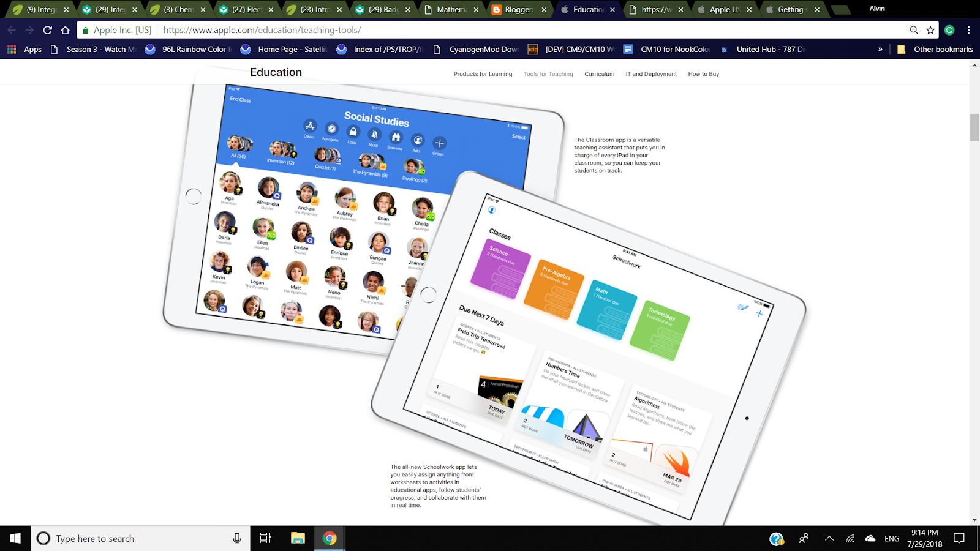Click the Screens binoculars icon
This screenshot has height=551, width=980.
coord(396,137)
